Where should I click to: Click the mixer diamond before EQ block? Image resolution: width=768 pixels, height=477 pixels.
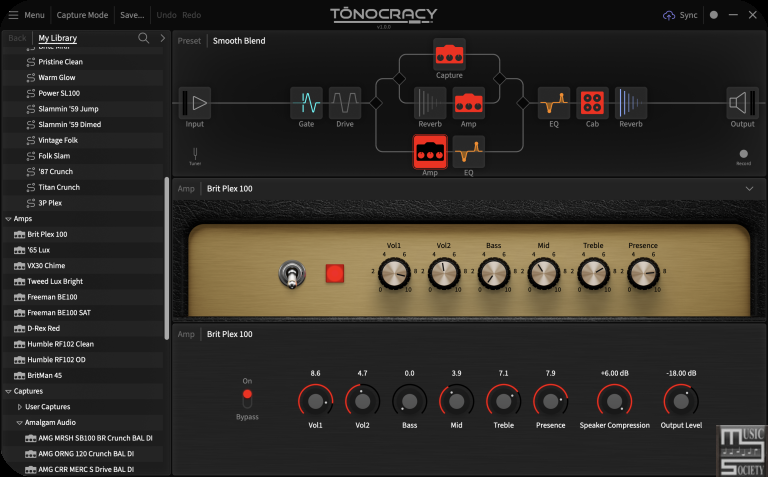523,103
